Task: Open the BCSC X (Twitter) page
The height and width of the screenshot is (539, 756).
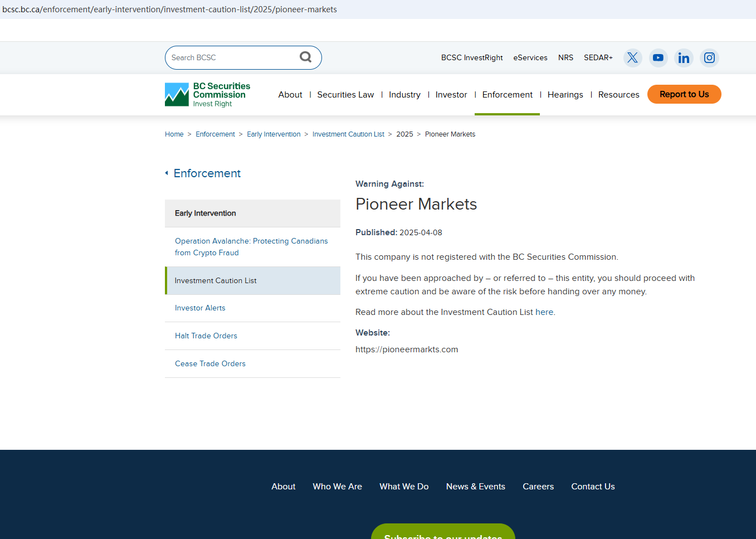Action: pyautogui.click(x=632, y=57)
